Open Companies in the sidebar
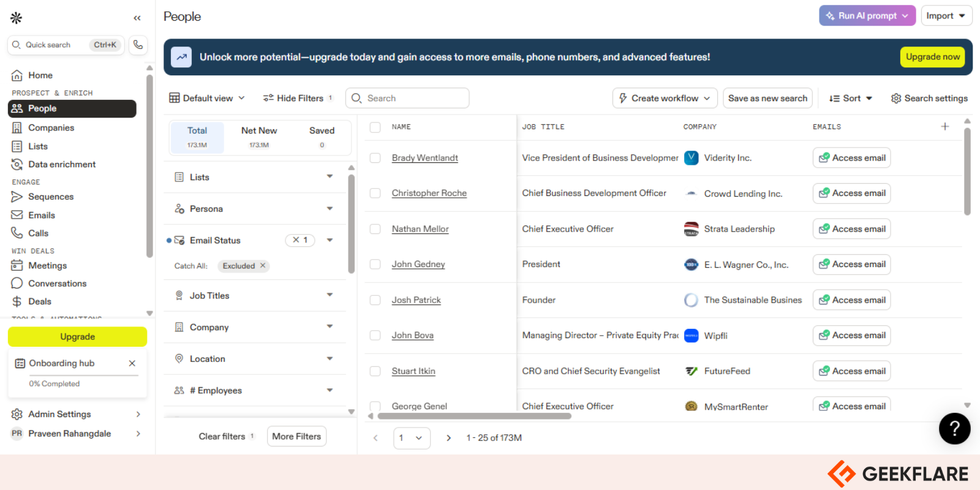This screenshot has height=490, width=980. tap(51, 127)
